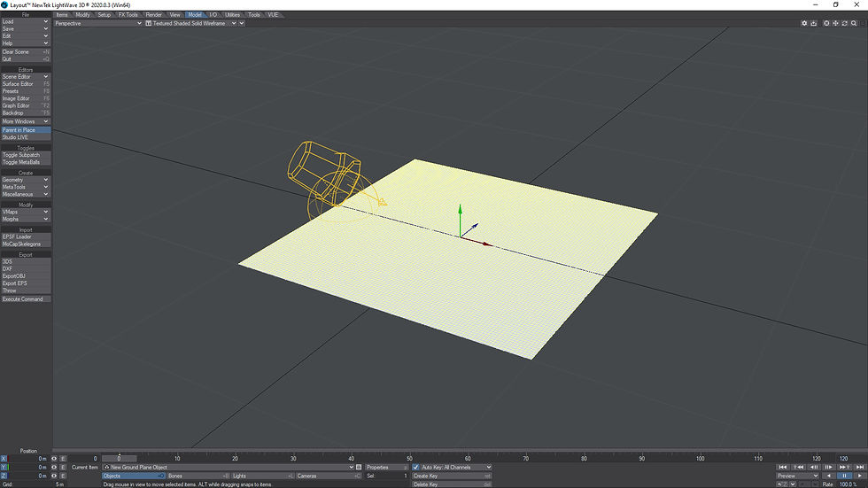
Task: Expand the Geometry dropdown under Create
Action: (26, 180)
